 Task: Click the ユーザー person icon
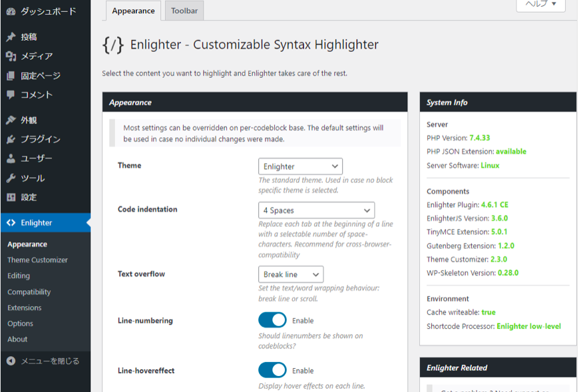pyautogui.click(x=11, y=158)
